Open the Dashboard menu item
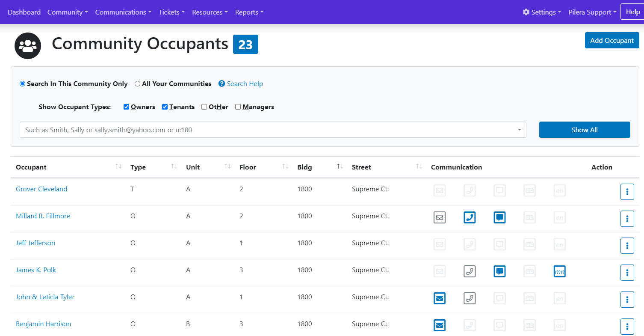 point(24,12)
